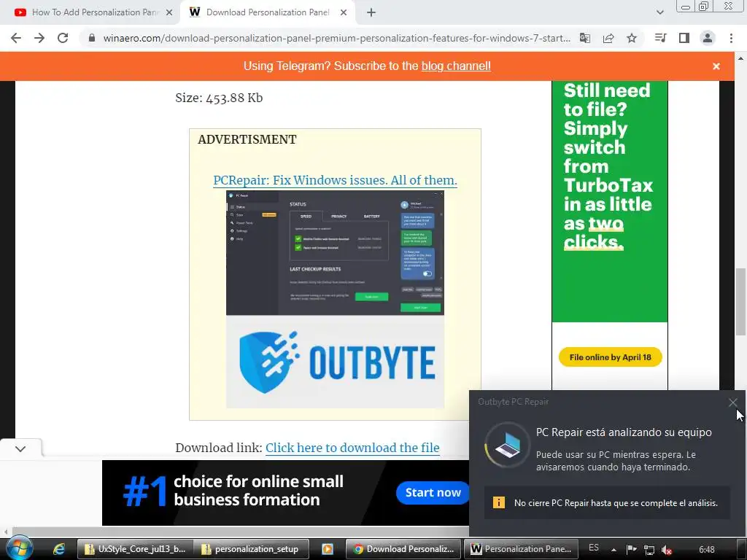Click Start now in bottom ad
This screenshot has width=747, height=560.
click(x=433, y=492)
